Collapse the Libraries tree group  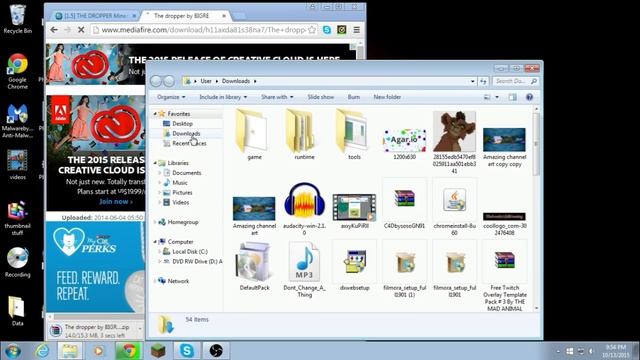coord(155,163)
